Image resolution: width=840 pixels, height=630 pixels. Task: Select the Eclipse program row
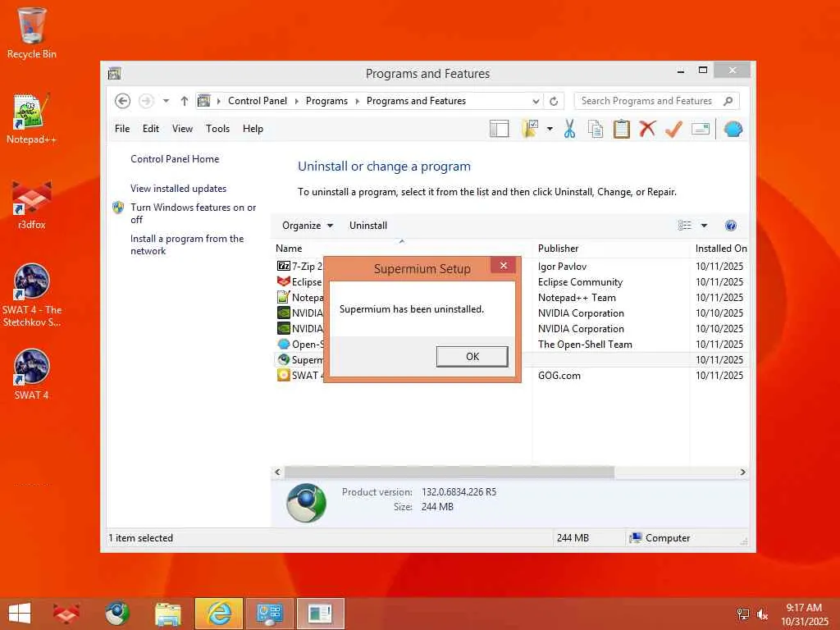[x=299, y=282]
